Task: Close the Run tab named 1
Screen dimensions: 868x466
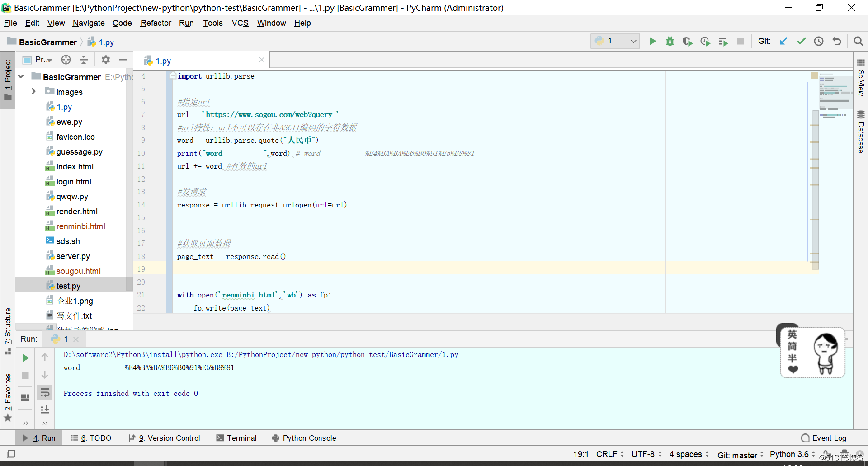Action: (x=76, y=339)
